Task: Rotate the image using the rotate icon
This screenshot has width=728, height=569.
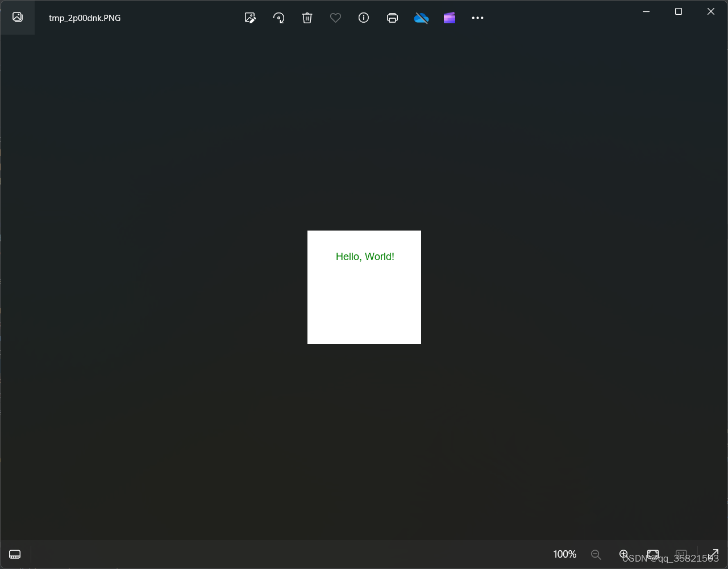Action: coord(278,18)
